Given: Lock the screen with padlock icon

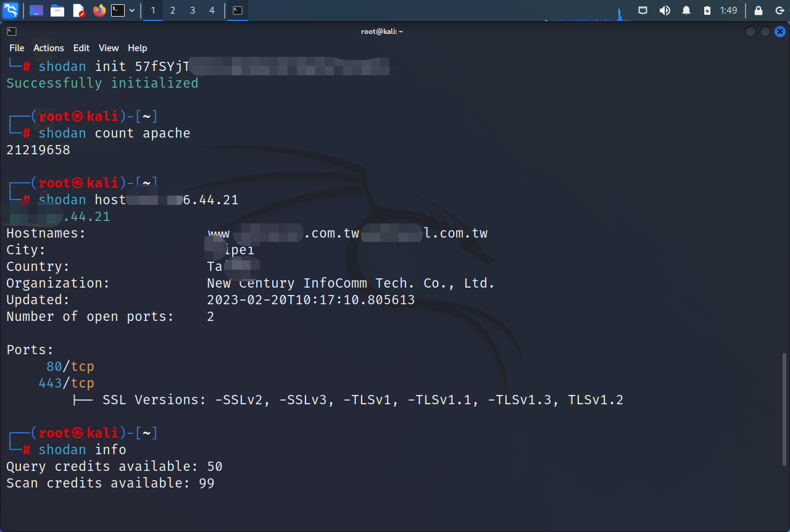Looking at the screenshot, I should [x=759, y=10].
